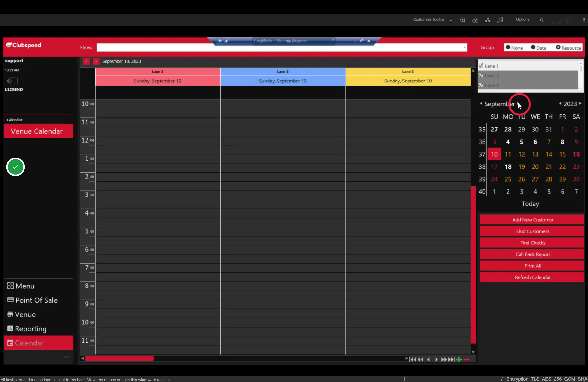The height and width of the screenshot is (382, 588).
Task: Open the Reporting section in sidebar
Action: coord(27,329)
